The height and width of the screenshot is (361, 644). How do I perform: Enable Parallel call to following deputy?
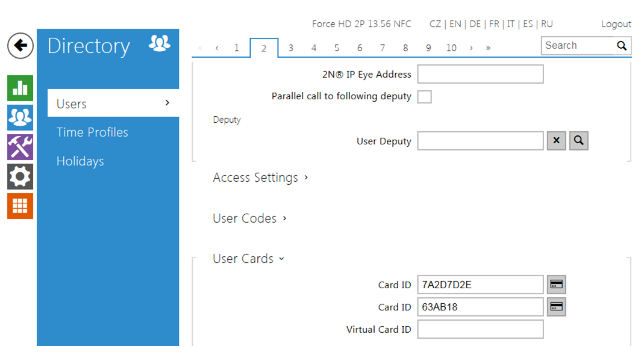tap(425, 97)
